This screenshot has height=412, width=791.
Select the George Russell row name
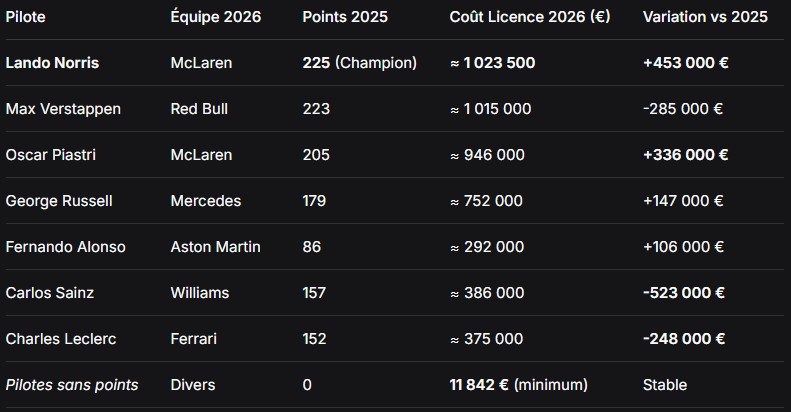coord(59,201)
